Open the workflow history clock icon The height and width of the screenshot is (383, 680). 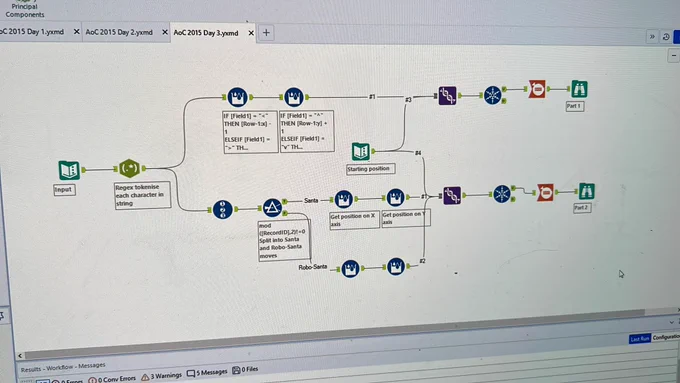pyautogui.click(x=666, y=37)
